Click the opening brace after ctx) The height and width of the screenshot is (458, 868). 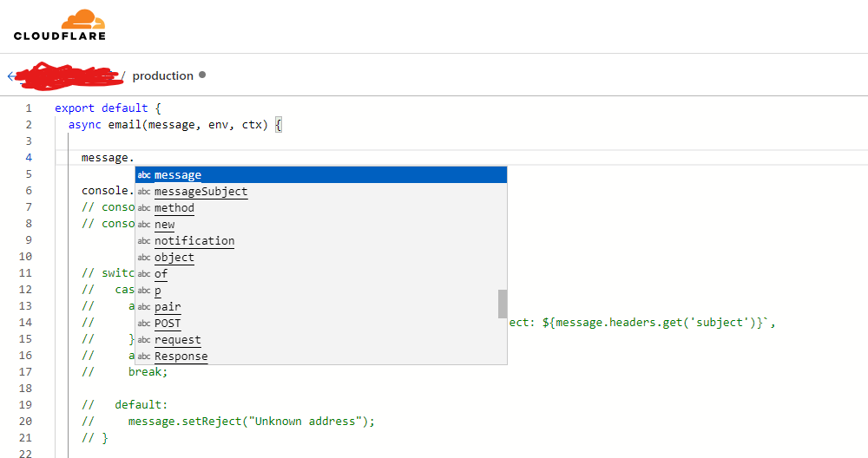(279, 125)
